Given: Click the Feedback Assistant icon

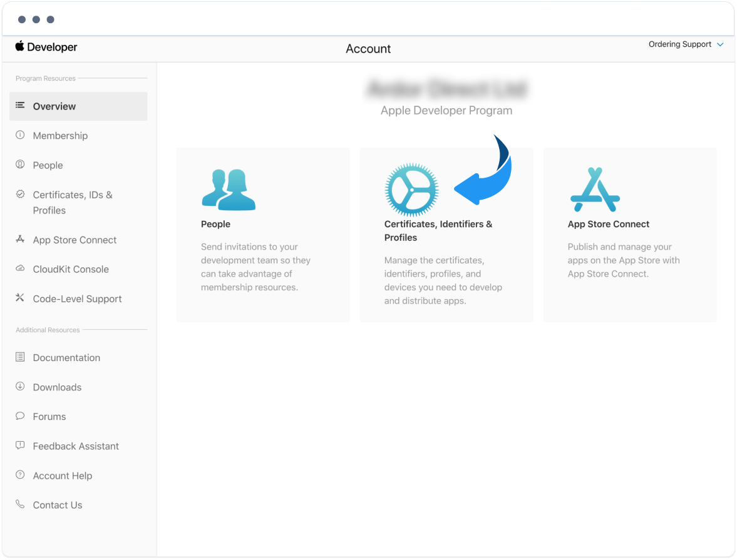Looking at the screenshot, I should pyautogui.click(x=20, y=445).
